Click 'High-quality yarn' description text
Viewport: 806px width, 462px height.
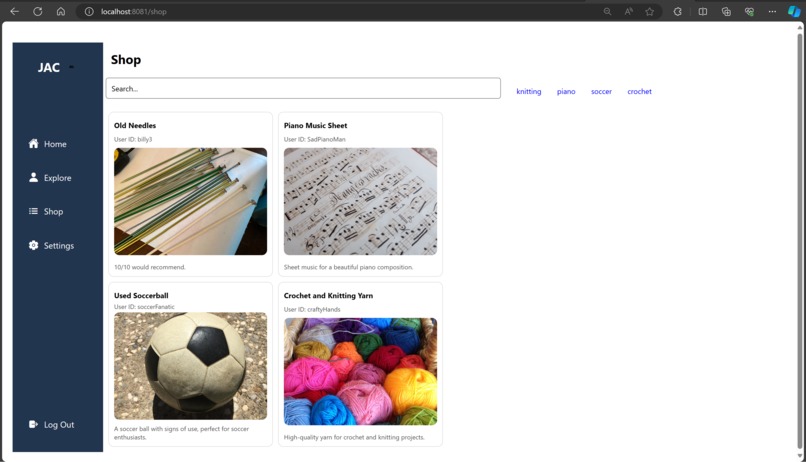click(x=354, y=437)
